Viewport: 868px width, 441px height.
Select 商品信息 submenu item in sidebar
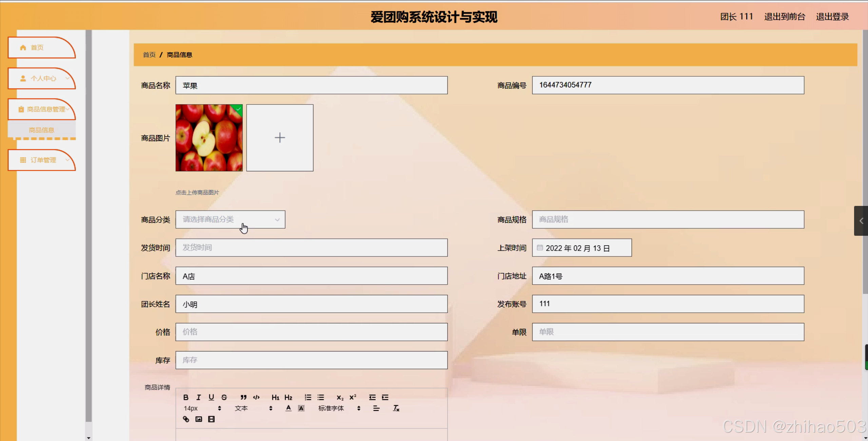pos(41,130)
